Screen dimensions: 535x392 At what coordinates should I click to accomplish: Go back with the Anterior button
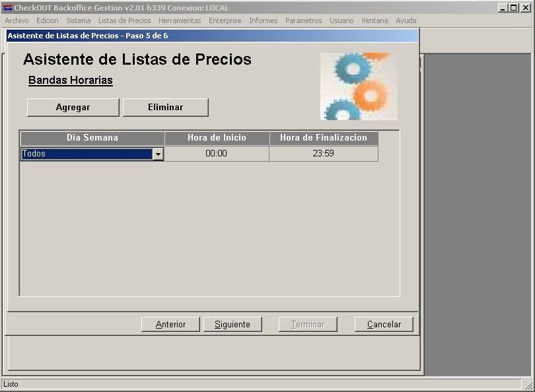click(x=170, y=324)
